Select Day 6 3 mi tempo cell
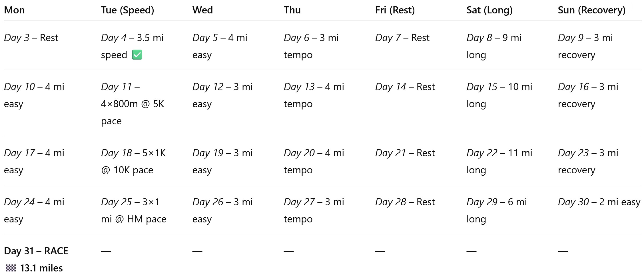This screenshot has height=278, width=644. (x=311, y=46)
